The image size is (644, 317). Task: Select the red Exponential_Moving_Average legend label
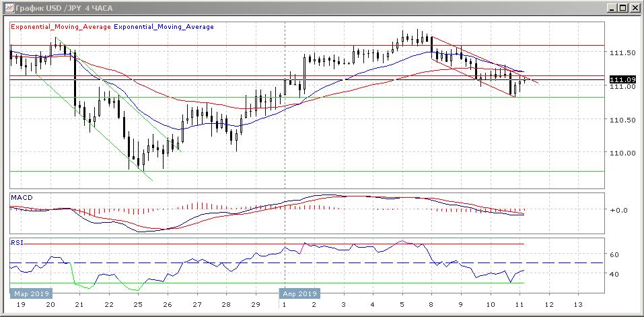coord(61,27)
